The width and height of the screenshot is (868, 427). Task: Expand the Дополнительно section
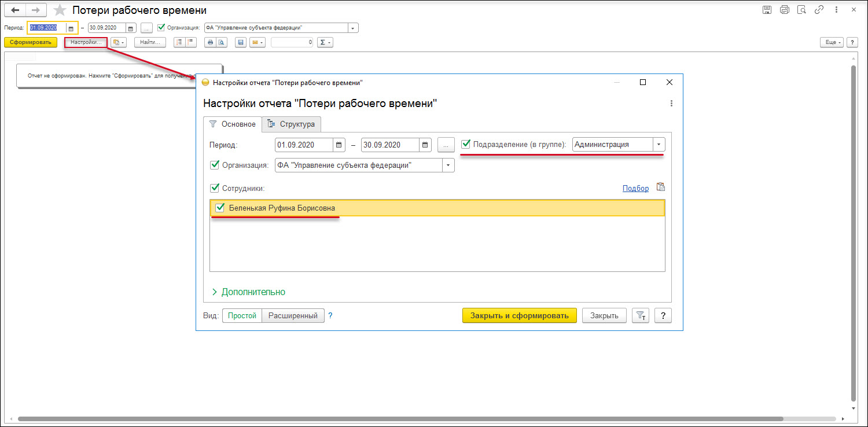tap(248, 292)
